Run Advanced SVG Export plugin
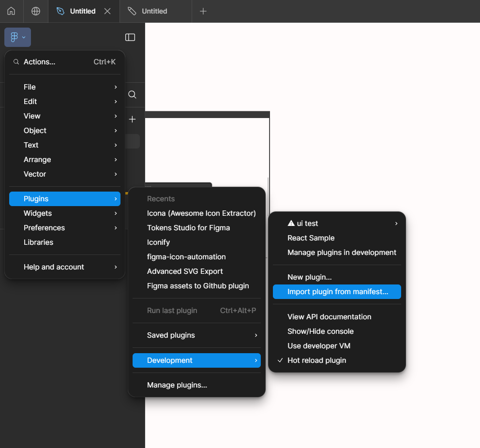The height and width of the screenshot is (448, 480). (x=196, y=271)
